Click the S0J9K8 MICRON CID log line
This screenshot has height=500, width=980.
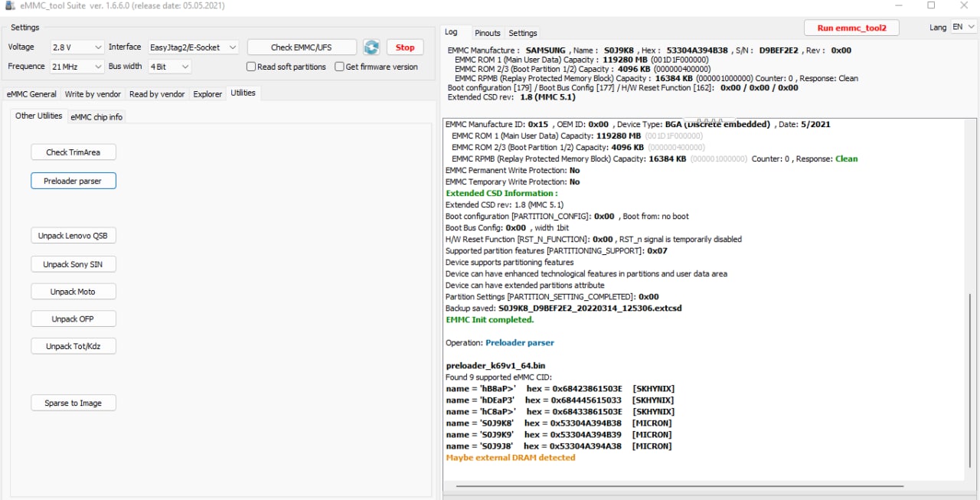(559, 423)
